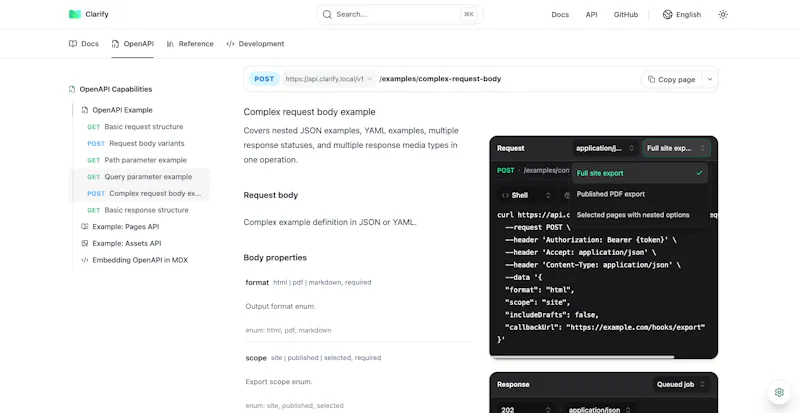Image resolution: width=800 pixels, height=413 pixels.
Task: Click the search magnifier icon
Action: point(327,14)
